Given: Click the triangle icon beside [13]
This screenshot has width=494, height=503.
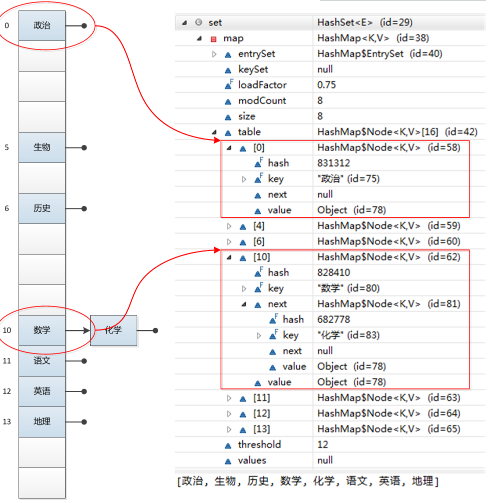Looking at the screenshot, I should pos(243,430).
